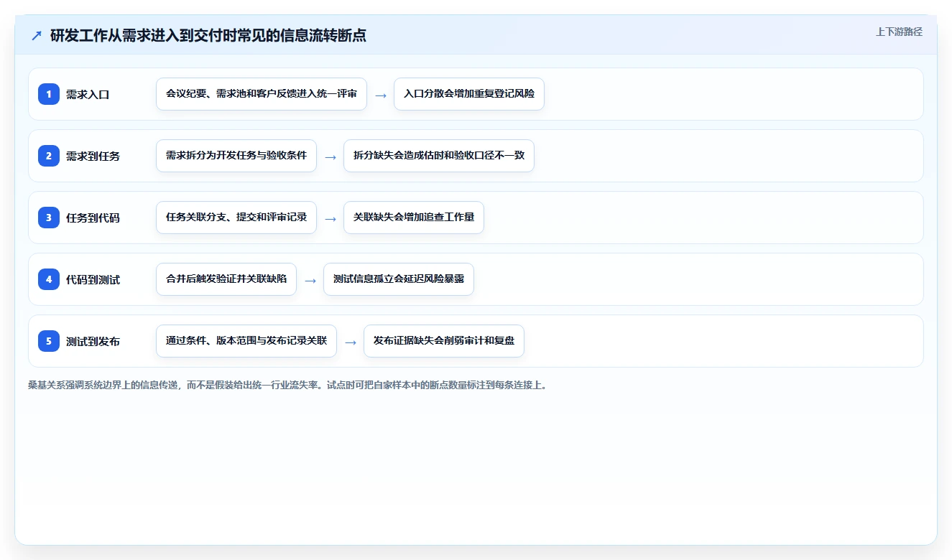Click the title 研发工作从需求进入到交付时常见的信息流转断点

pos(208,35)
